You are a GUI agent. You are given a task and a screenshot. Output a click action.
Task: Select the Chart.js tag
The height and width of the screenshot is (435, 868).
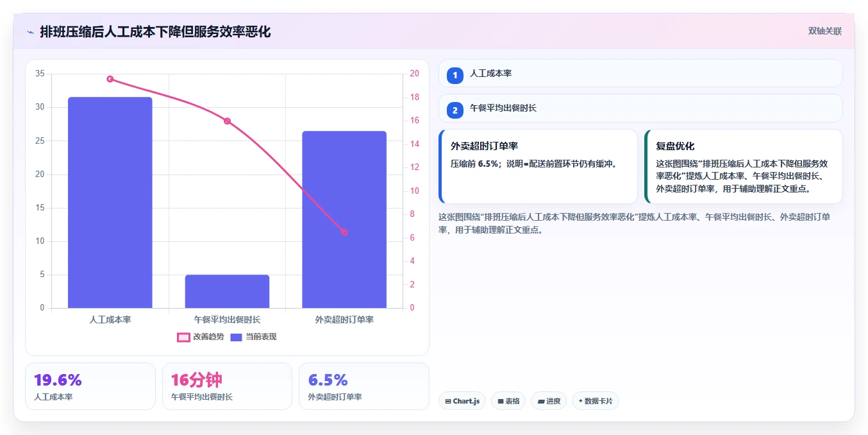(462, 401)
